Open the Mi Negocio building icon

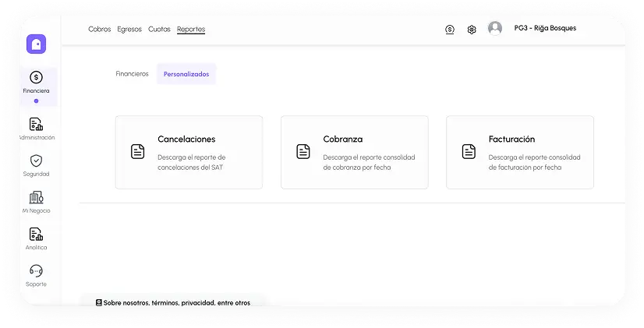click(36, 197)
